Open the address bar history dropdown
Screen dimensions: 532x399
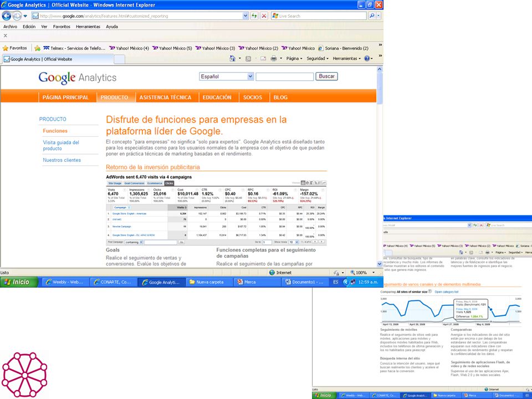point(245,16)
